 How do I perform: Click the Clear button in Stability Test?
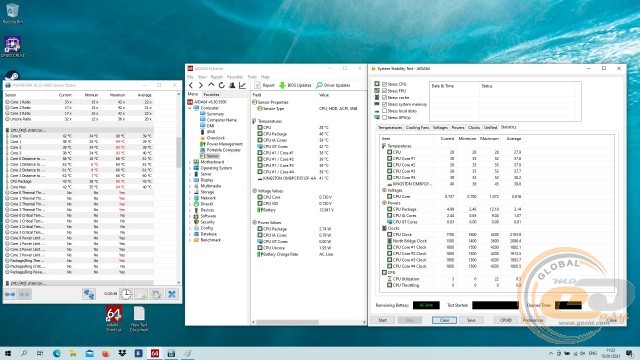444,320
